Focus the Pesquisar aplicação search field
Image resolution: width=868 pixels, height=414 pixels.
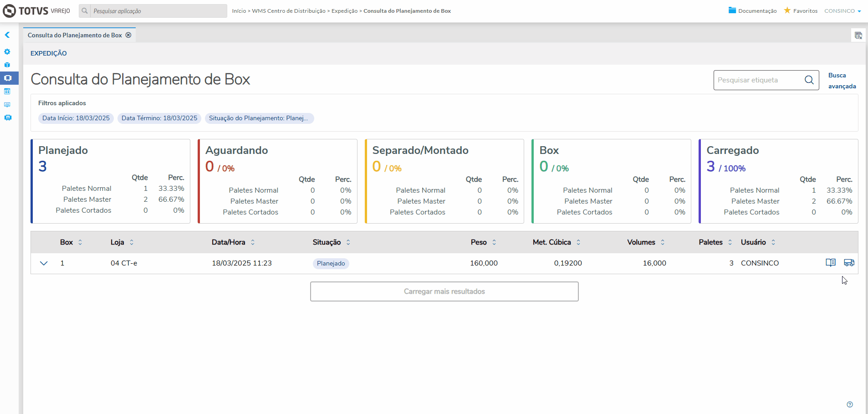(x=158, y=11)
